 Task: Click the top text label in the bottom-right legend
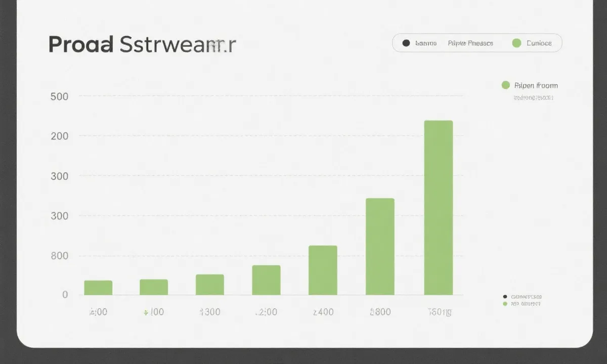(526, 297)
